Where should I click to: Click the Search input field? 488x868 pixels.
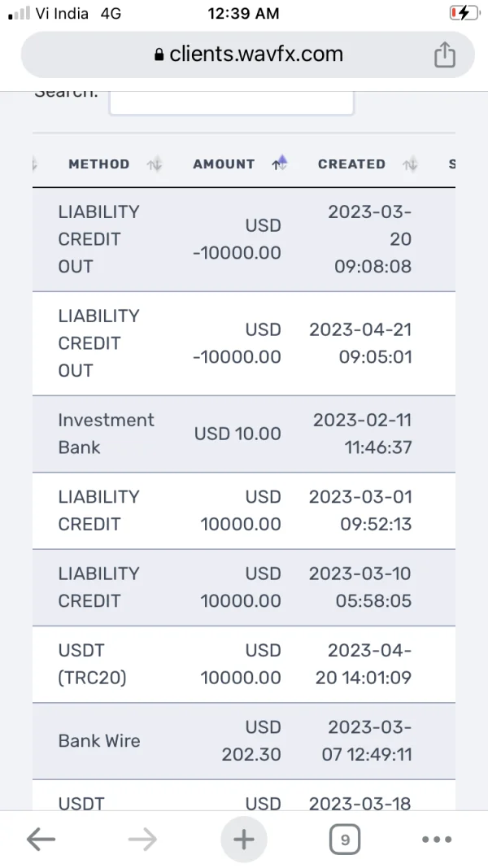(x=232, y=100)
